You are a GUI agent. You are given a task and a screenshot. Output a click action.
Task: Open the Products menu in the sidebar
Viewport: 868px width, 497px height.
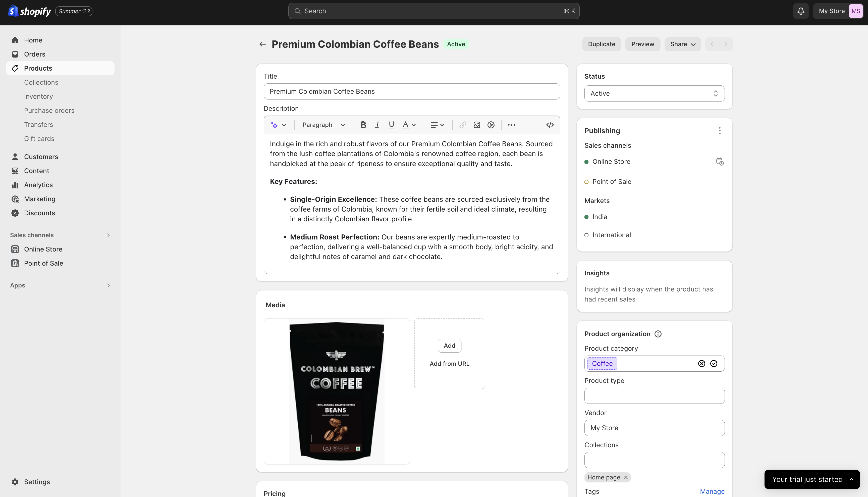[x=37, y=68]
